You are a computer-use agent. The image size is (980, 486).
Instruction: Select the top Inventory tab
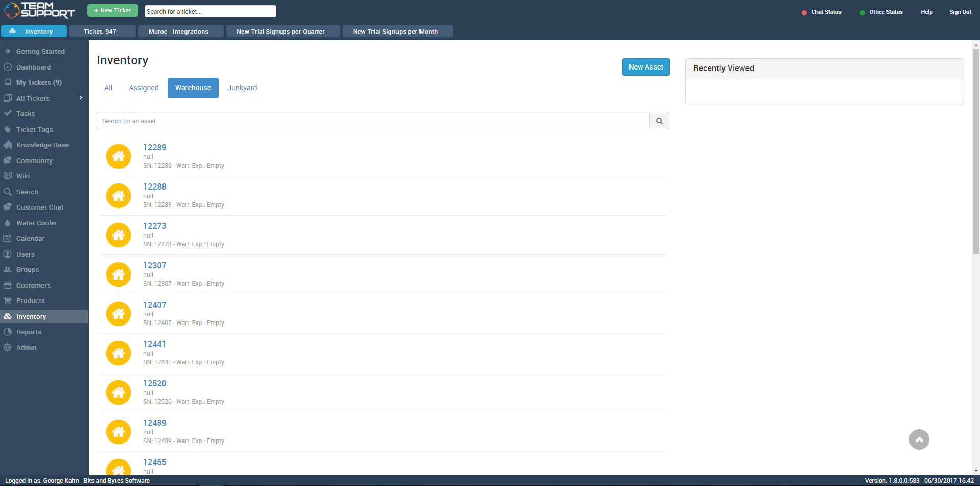tap(34, 31)
